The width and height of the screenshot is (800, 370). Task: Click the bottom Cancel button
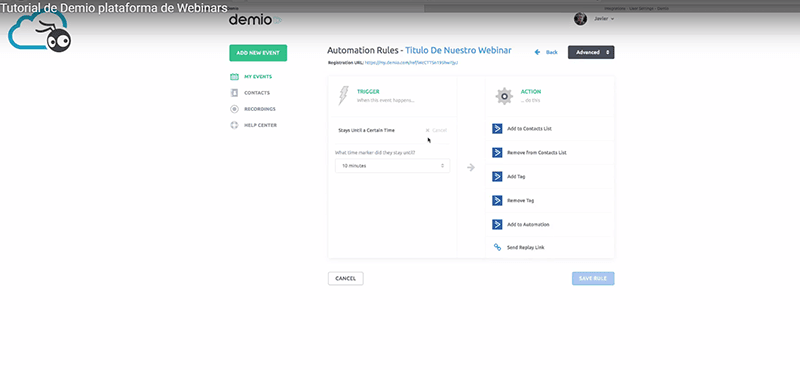click(x=345, y=279)
